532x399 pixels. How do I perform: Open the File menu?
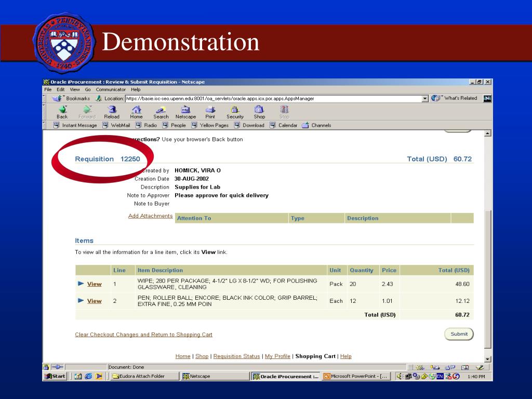(48, 89)
